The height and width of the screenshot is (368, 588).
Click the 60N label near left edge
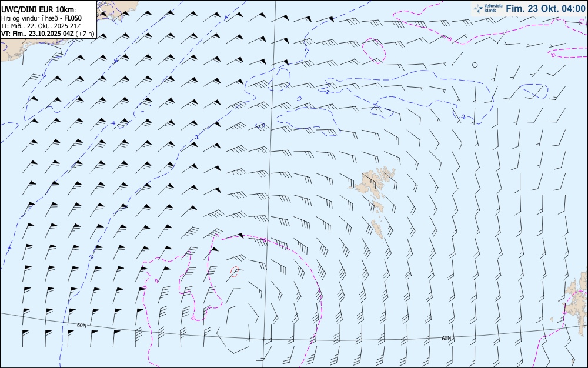click(x=81, y=325)
